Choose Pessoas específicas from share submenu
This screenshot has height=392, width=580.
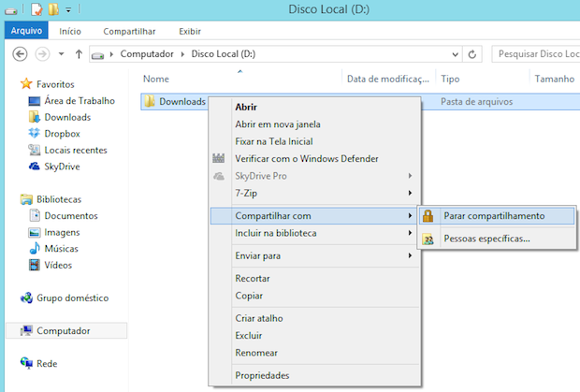point(486,239)
